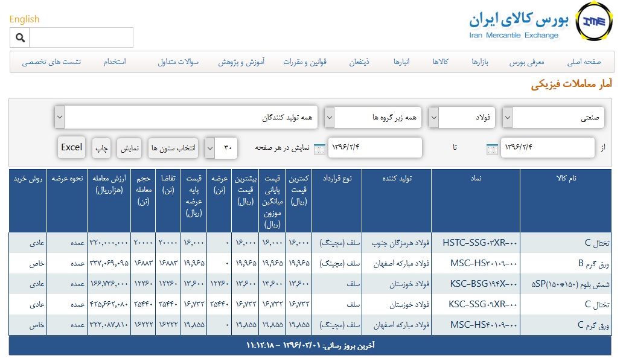Viewport: 626px width, 364px height.
Task: Click the search magnifier icon
Action: click(x=20, y=38)
